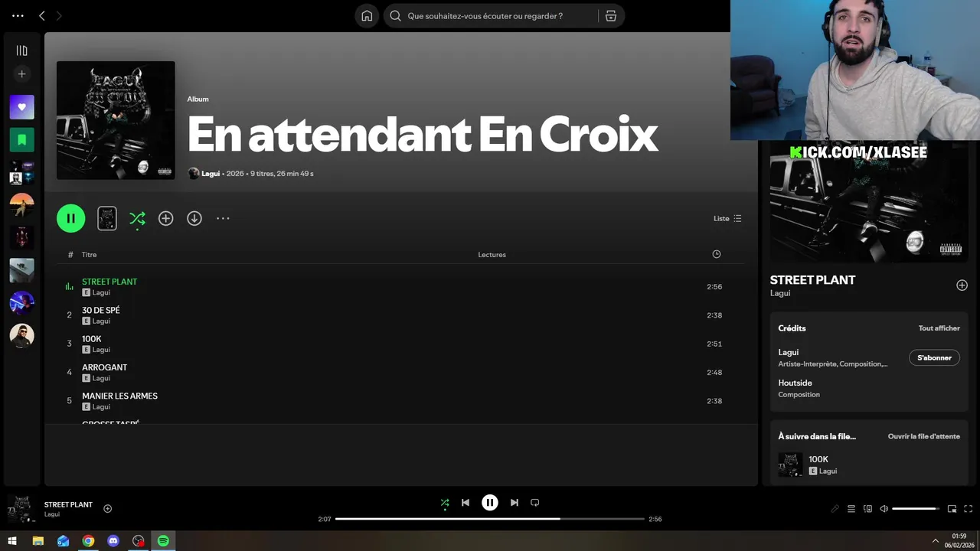
Task: Open album more options menu
Action: pyautogui.click(x=223, y=218)
